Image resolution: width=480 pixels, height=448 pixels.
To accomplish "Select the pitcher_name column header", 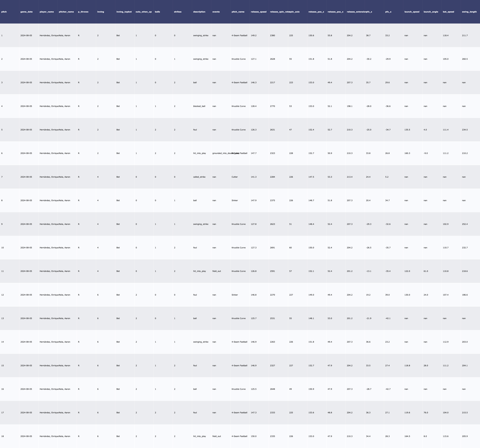I will coord(66,12).
